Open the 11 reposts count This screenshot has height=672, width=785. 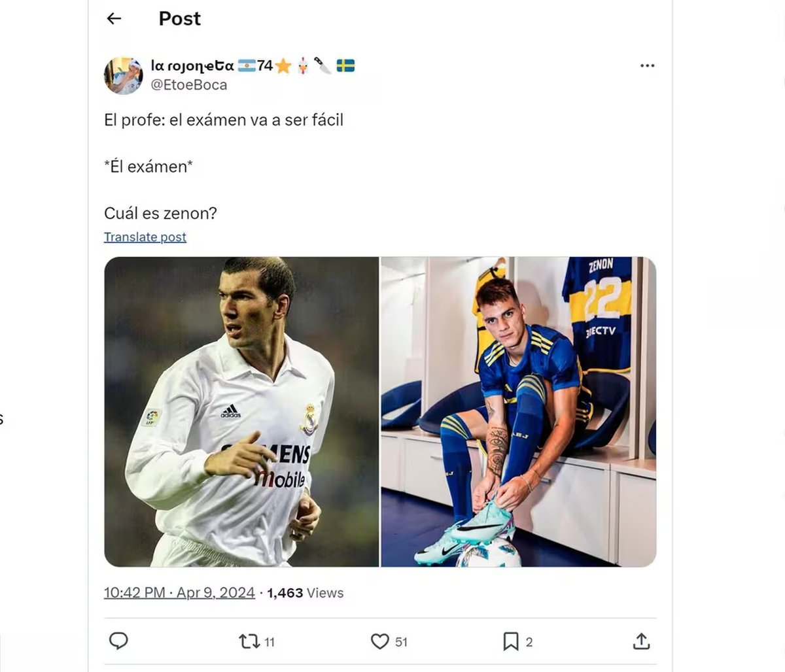point(269,641)
